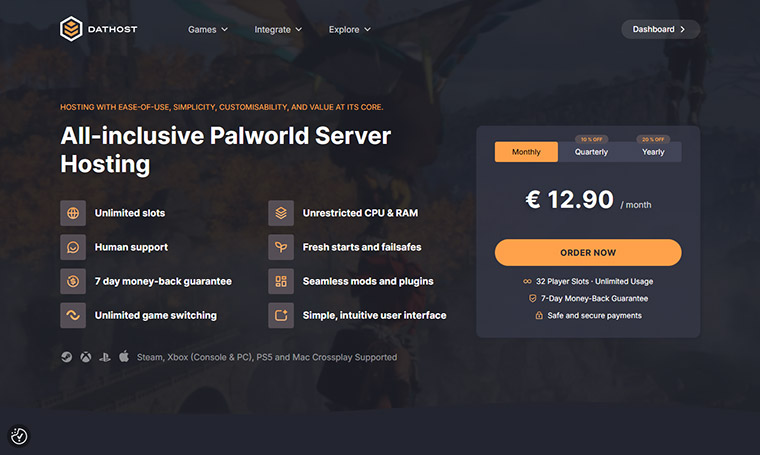Switch billing to Quarterly
The image size is (760, 455).
[591, 152]
